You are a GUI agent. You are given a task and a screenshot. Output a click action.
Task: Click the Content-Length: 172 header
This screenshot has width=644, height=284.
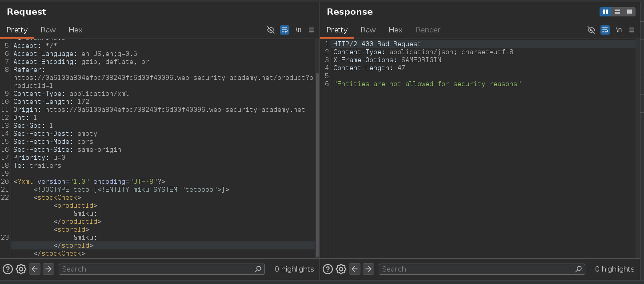click(x=51, y=102)
